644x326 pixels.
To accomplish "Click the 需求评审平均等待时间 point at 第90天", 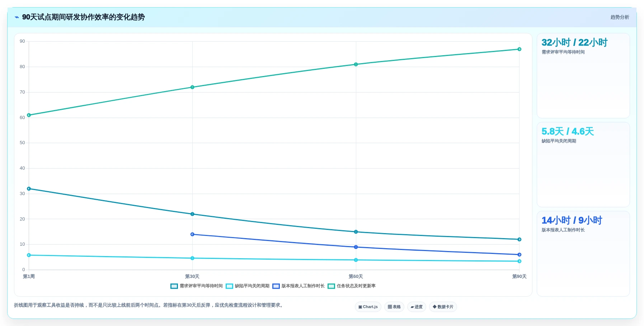I will 519,240.
